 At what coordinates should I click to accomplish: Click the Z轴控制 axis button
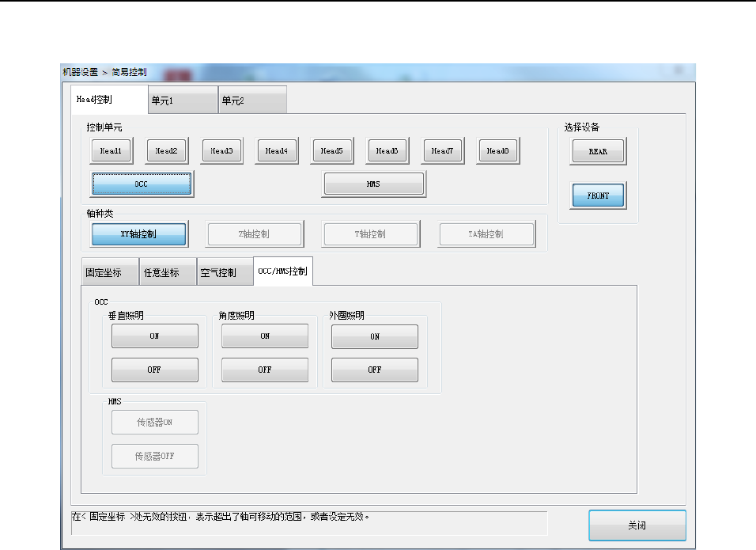click(254, 234)
